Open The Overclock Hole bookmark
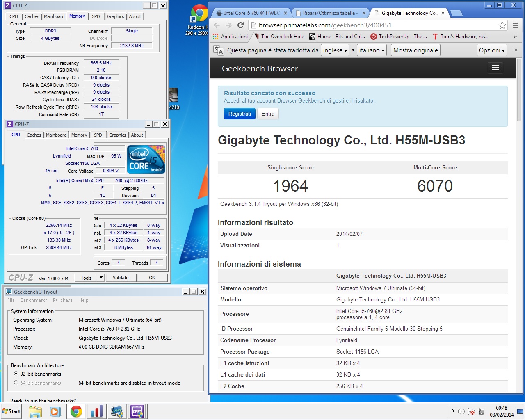525x420 pixels. 279,37
